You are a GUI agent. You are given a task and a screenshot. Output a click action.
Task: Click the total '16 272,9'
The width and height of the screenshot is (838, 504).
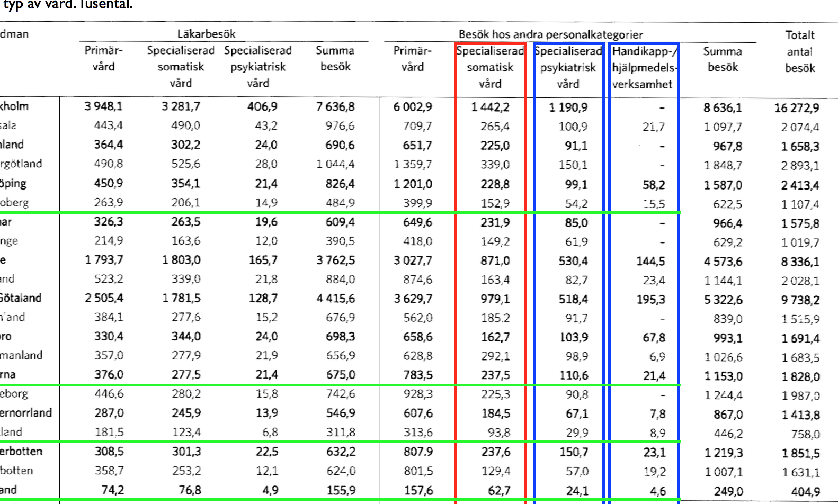797,108
